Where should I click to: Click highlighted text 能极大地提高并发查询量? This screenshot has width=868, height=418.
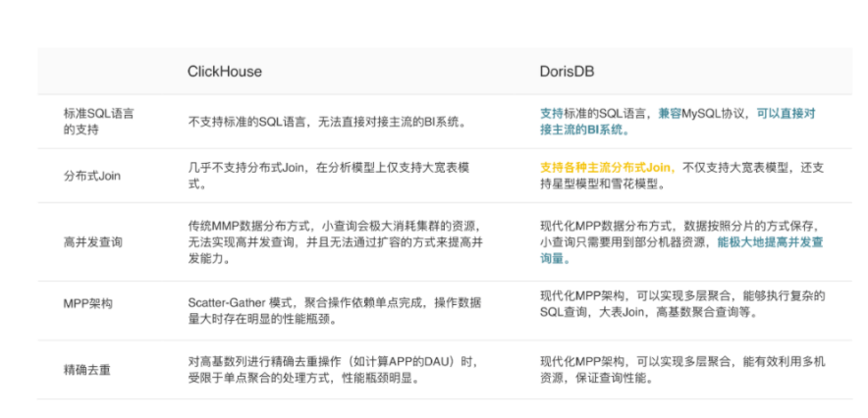point(681,250)
